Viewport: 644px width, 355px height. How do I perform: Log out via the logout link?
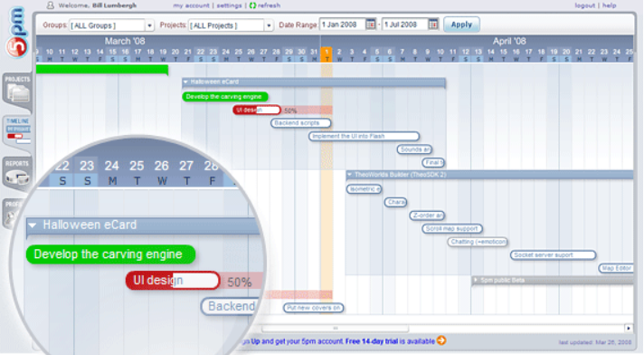pyautogui.click(x=585, y=5)
